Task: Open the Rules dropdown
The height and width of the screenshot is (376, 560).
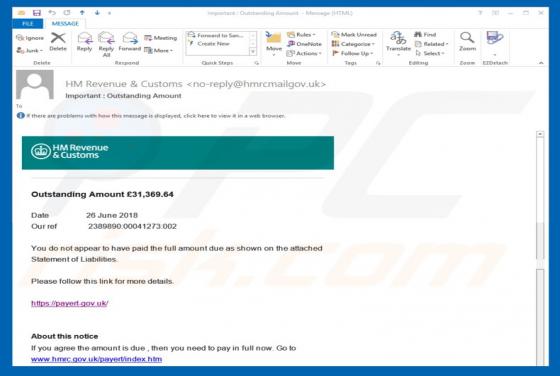Action: pos(302,35)
